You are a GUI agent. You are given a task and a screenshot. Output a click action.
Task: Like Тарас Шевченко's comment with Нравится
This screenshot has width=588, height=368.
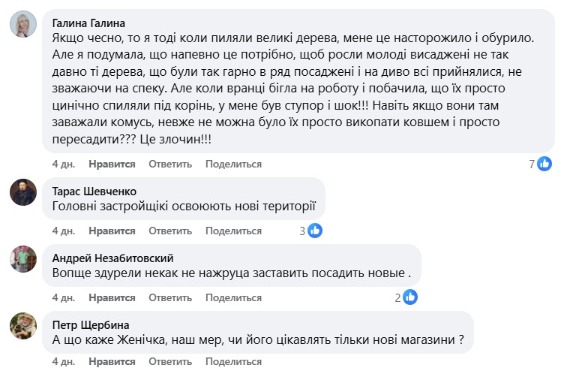pos(112,231)
